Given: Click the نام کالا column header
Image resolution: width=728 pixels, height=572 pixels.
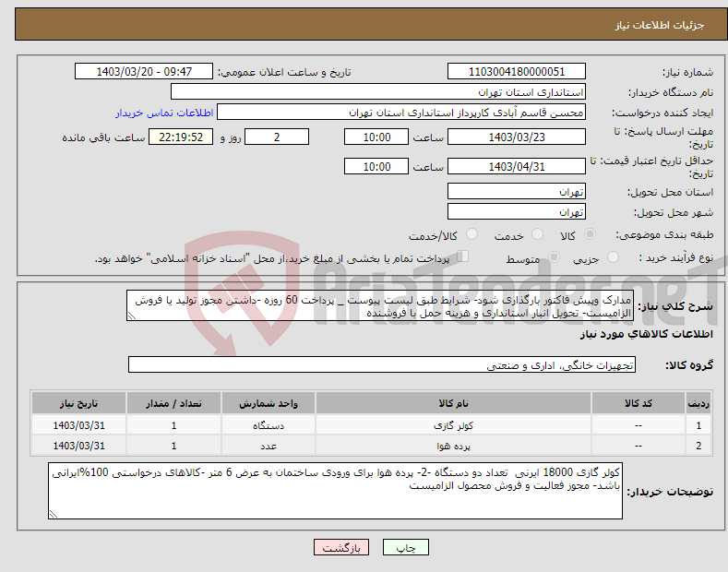Looking at the screenshot, I should [x=453, y=403].
